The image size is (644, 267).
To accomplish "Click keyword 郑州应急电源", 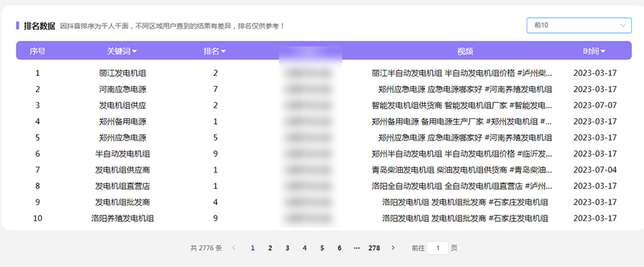I will 122,137.
